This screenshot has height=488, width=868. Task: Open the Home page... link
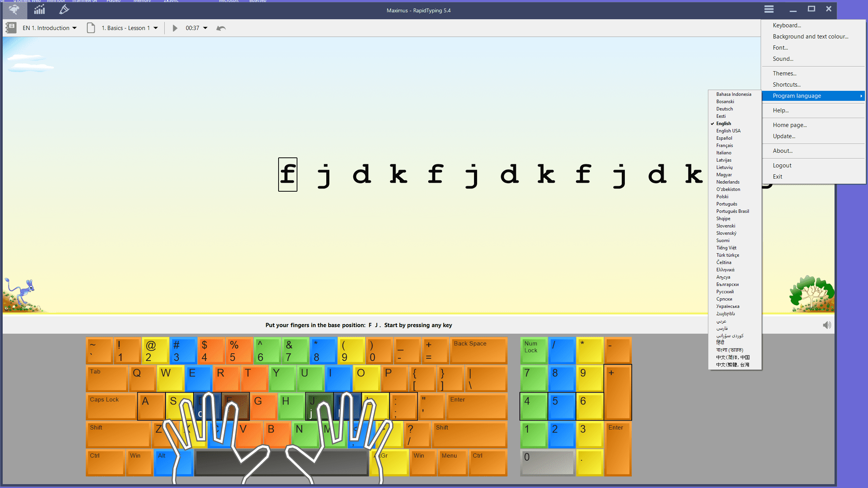790,125
